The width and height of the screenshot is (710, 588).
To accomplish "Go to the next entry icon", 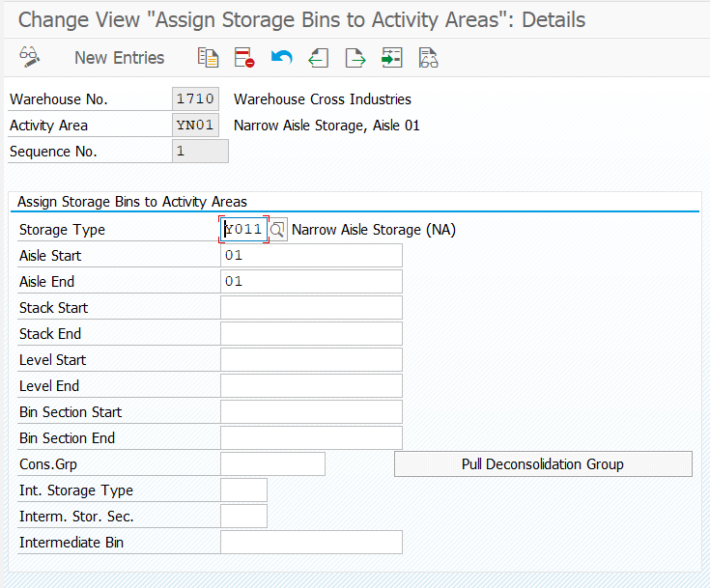I will pyautogui.click(x=355, y=58).
